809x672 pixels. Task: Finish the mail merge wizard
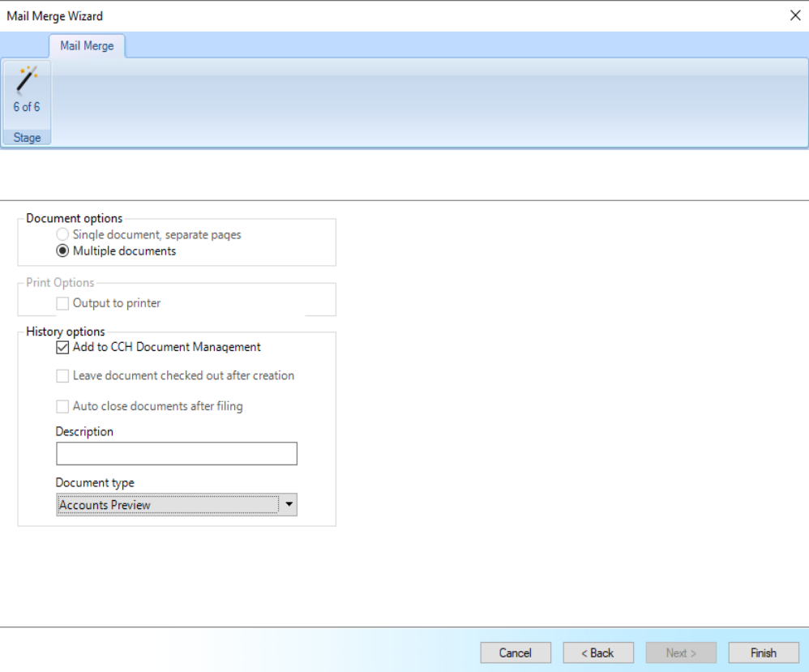pos(764,653)
